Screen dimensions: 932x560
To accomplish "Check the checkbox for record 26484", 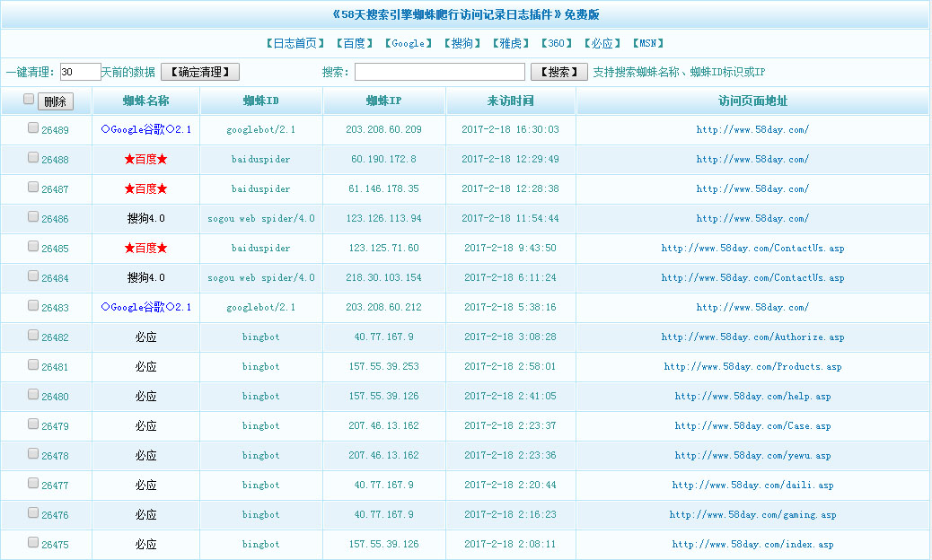I will pos(33,276).
